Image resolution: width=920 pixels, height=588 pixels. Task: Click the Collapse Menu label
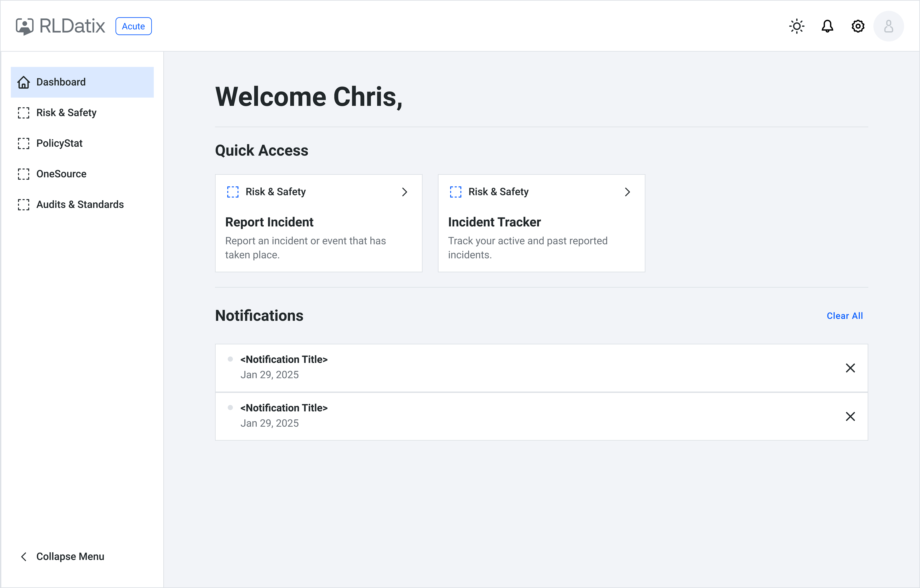click(70, 557)
